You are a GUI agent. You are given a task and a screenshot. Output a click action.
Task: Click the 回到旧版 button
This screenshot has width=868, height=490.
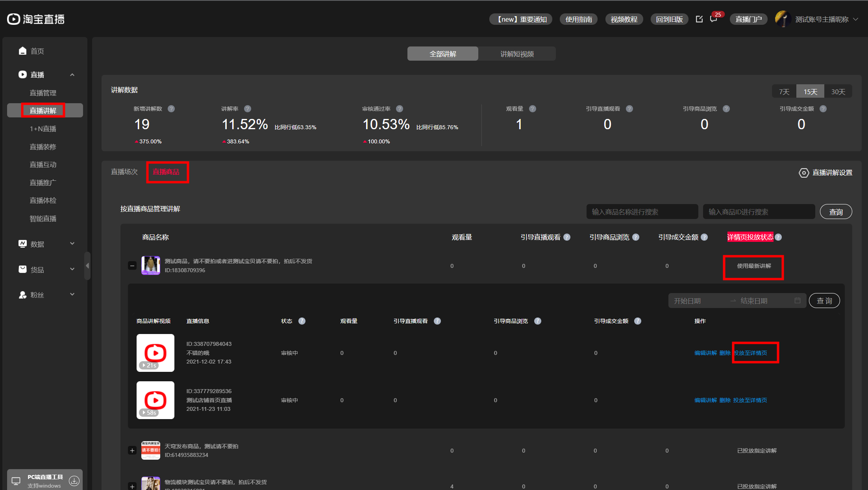[x=669, y=19]
